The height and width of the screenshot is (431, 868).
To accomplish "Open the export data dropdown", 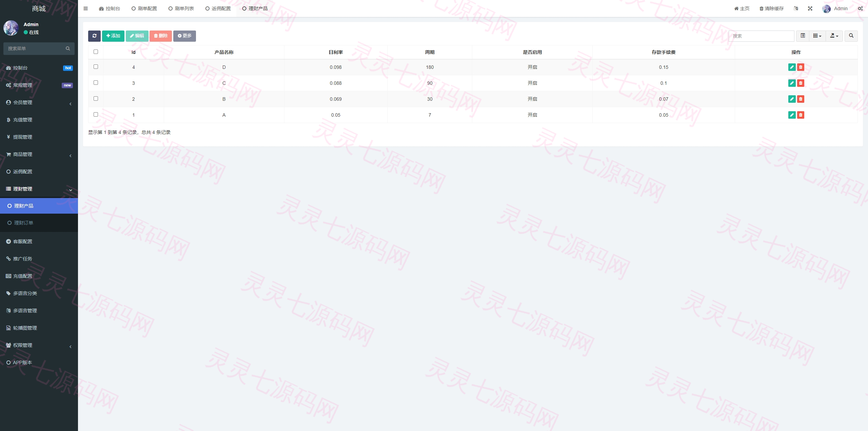I will pos(834,36).
